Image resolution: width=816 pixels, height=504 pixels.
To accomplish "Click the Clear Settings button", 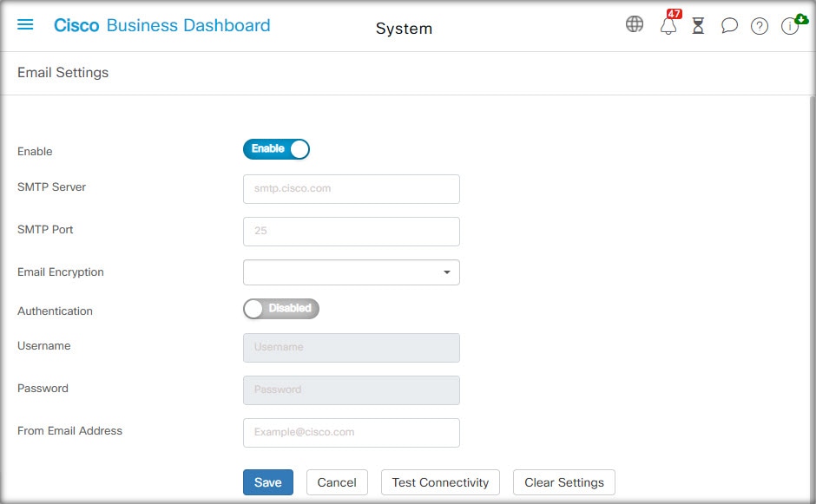I will [564, 482].
